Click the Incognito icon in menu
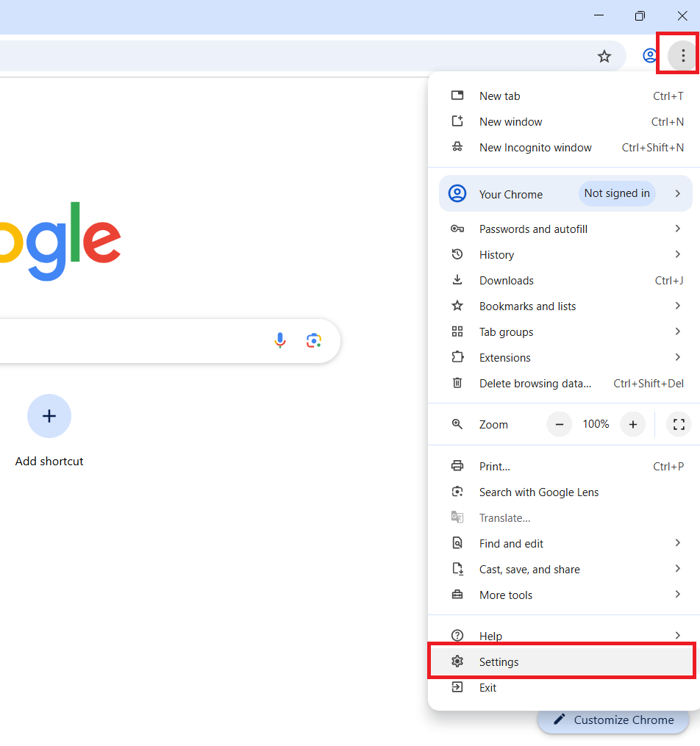The height and width of the screenshot is (746, 700). tap(457, 147)
